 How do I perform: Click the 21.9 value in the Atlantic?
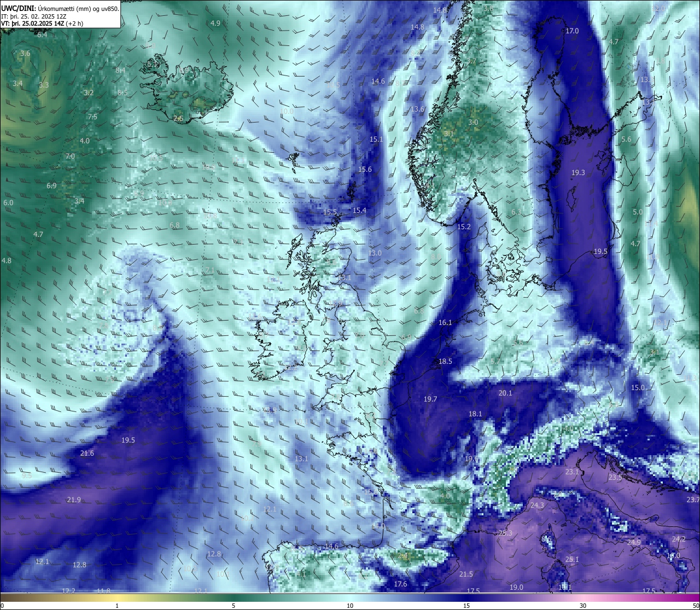(x=74, y=499)
